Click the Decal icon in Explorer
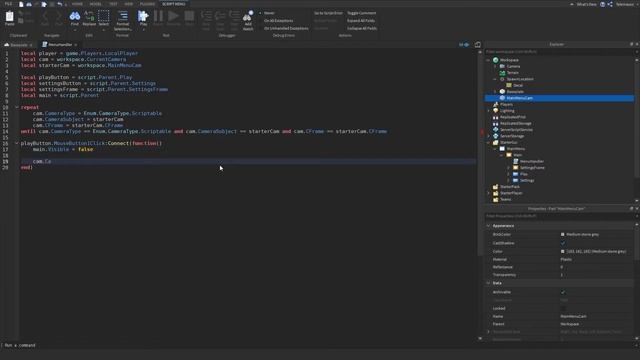This screenshot has width=640, height=360. pos(509,85)
